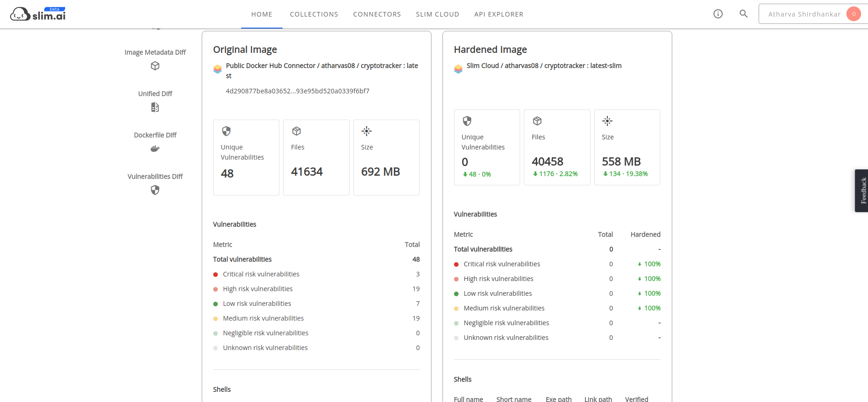Open the API EXPLORER tab
The image size is (868, 402).
499,14
